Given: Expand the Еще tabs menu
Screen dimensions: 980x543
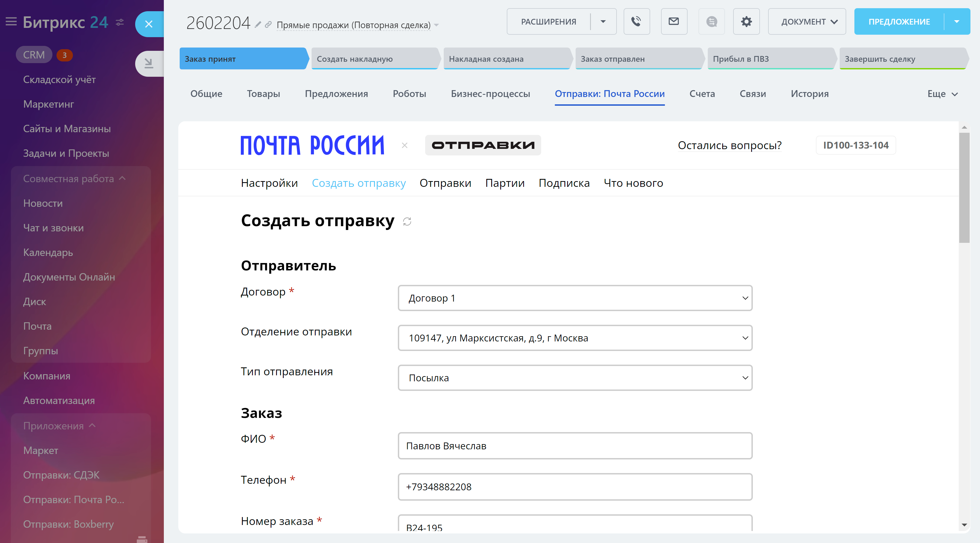Looking at the screenshot, I should pos(942,94).
